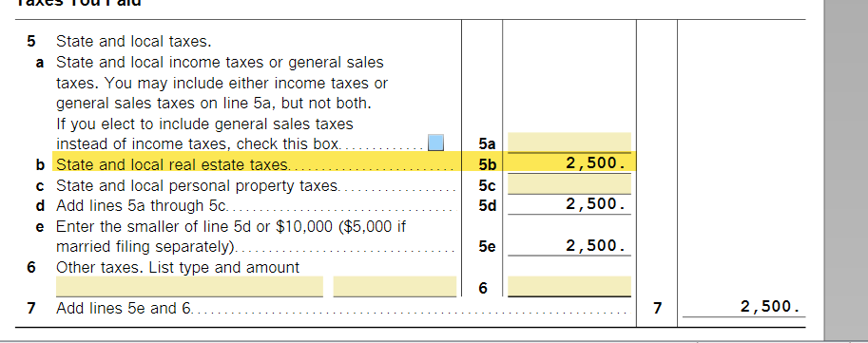This screenshot has width=868, height=343.
Task: Select the line 5c personal property field
Action: coord(569,184)
